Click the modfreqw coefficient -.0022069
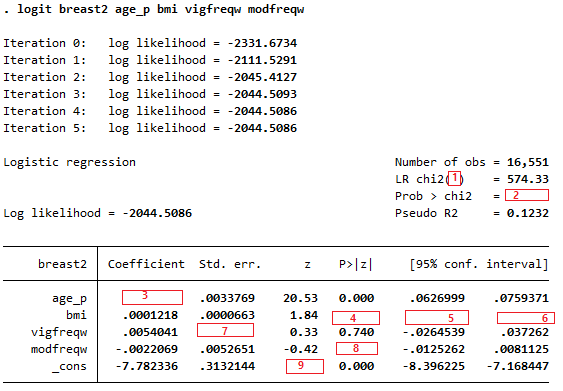563x391 pixels. pyautogui.click(x=146, y=349)
